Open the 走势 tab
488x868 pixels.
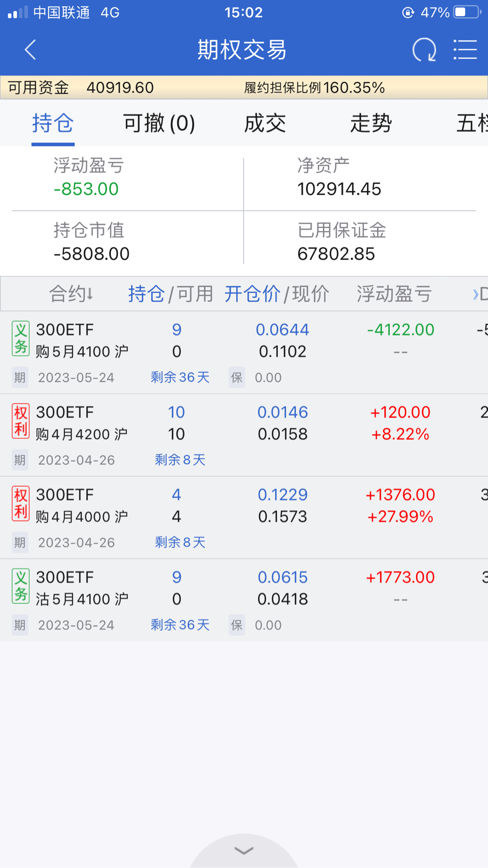(x=371, y=123)
